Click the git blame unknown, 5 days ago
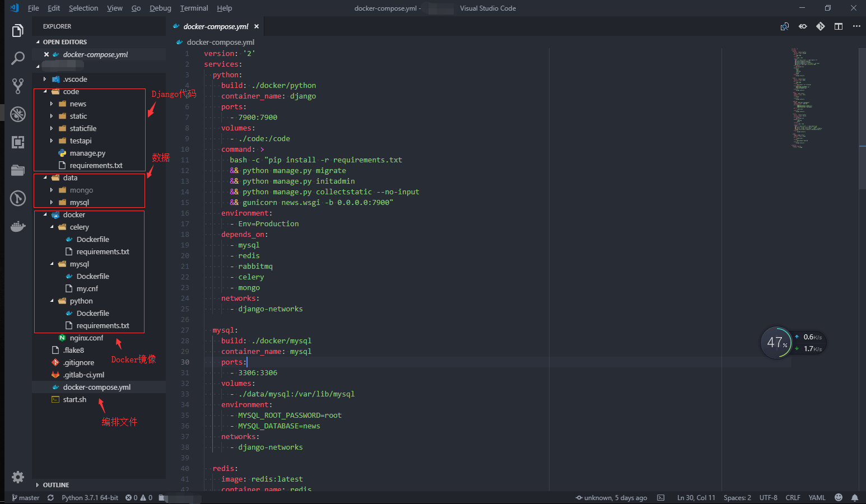The image size is (866, 504). click(x=612, y=498)
